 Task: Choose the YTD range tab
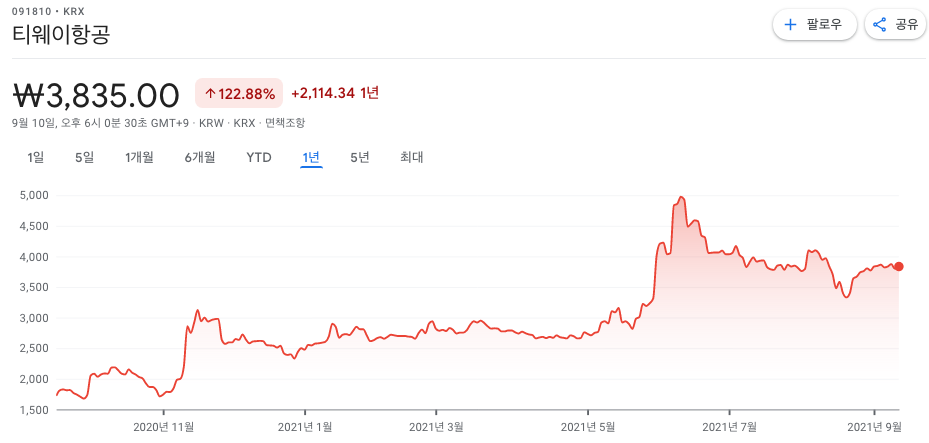(259, 158)
